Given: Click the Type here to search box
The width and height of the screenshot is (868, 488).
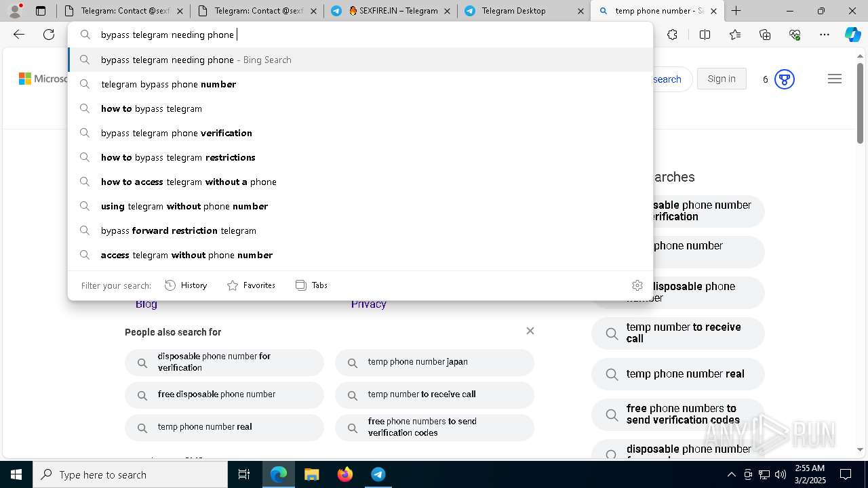Looking at the screenshot, I should click(130, 474).
